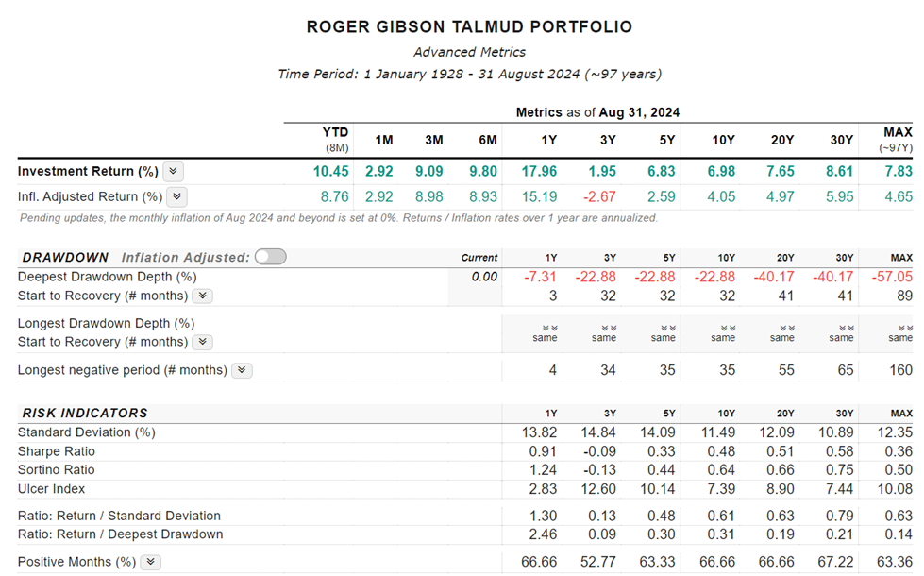The width and height of the screenshot is (924, 576).
Task: Expand the Infl. Adjusted Return (%) row
Action: point(176,197)
